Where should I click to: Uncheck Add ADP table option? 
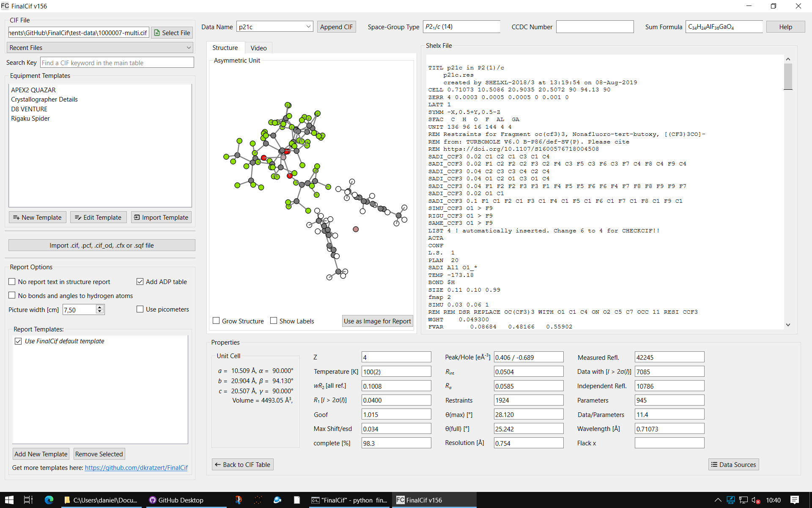click(x=140, y=282)
